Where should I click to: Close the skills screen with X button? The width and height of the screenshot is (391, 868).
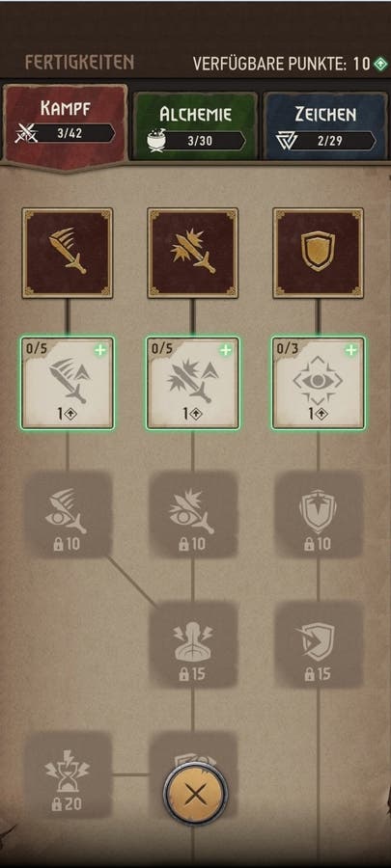pyautogui.click(x=194, y=795)
